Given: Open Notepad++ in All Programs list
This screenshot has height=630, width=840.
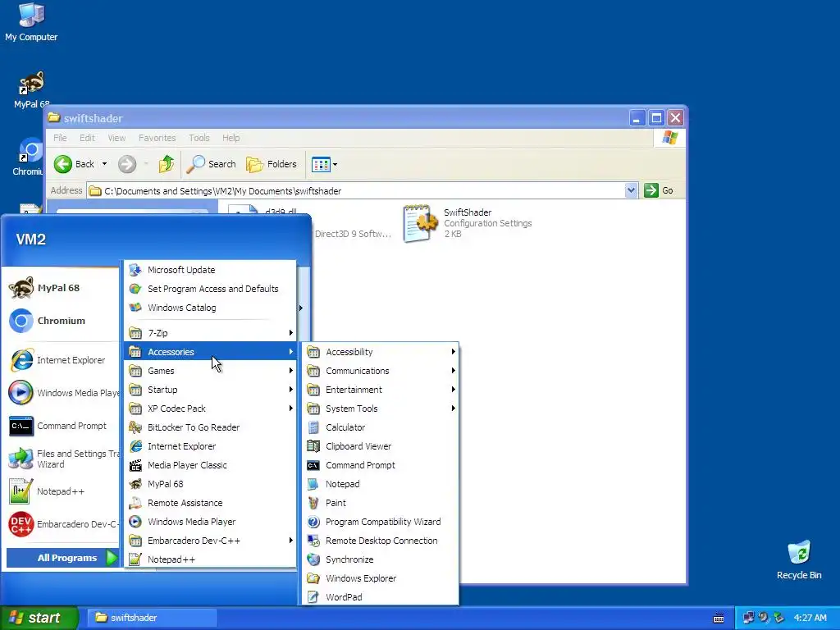Looking at the screenshot, I should [x=210, y=559].
